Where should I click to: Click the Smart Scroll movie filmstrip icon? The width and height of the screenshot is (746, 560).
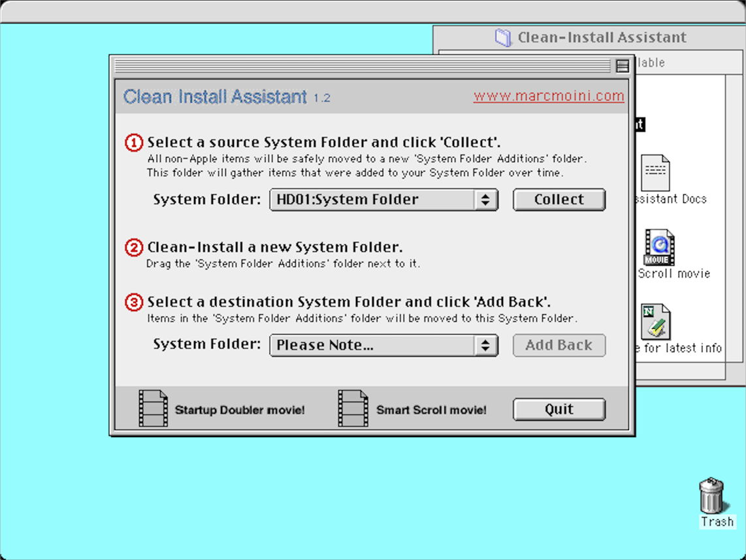pos(353,408)
